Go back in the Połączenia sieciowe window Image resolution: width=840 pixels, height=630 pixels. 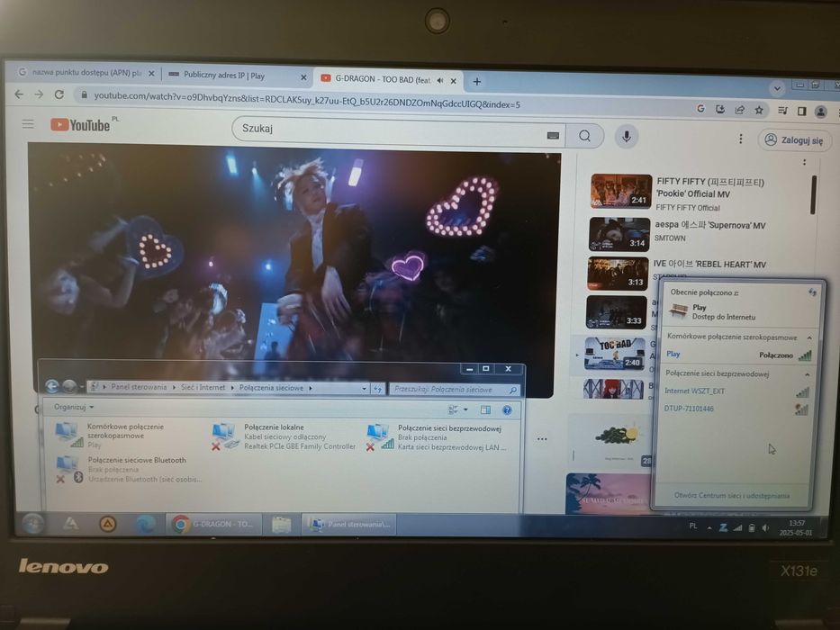(52, 386)
